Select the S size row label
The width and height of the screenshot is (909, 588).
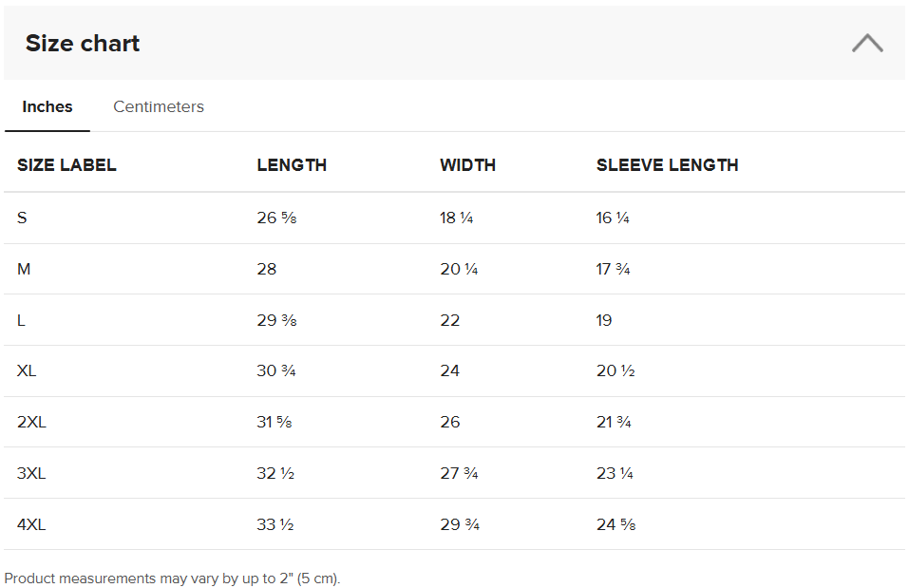coord(22,218)
